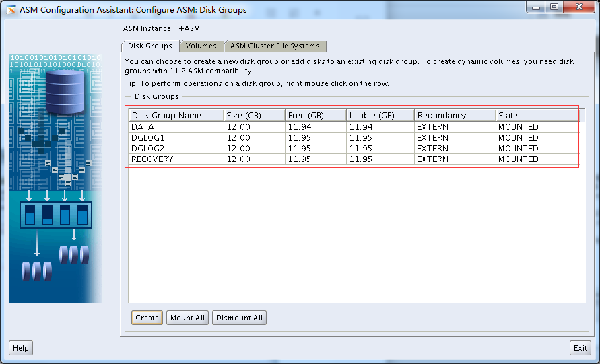
Task: Click the 11.94 Free value in DATA row
Action: click(x=316, y=127)
